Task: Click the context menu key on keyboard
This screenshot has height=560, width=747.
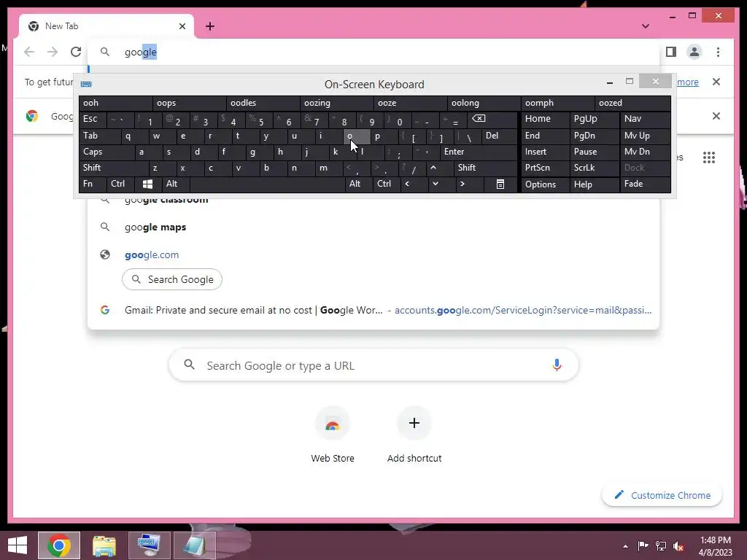Action: point(500,184)
